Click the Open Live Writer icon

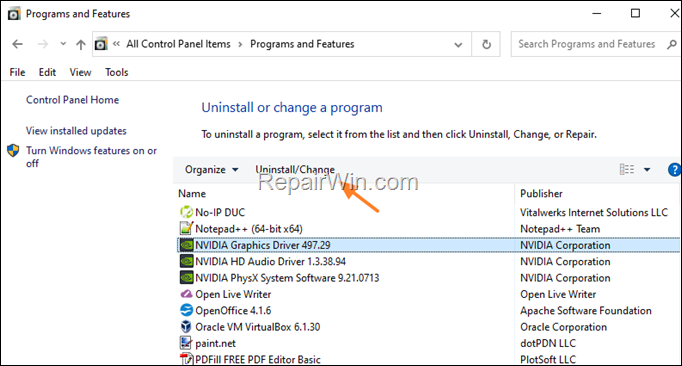pyautogui.click(x=186, y=294)
